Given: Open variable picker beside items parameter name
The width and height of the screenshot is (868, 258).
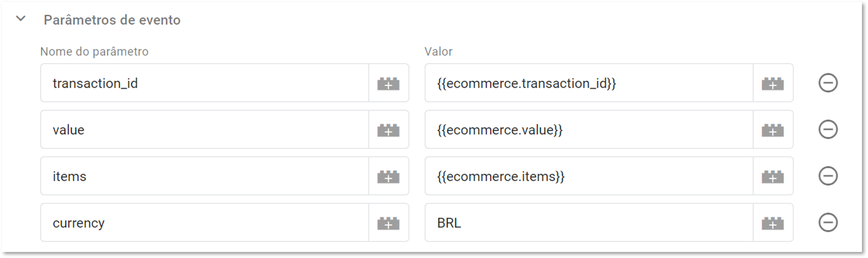Looking at the screenshot, I should pos(389,176).
